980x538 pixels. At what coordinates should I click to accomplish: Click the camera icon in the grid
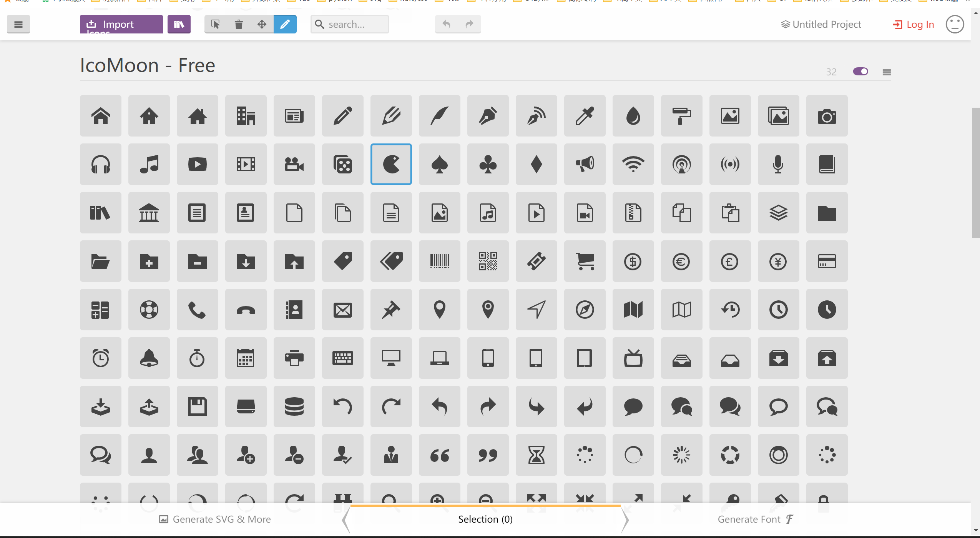[x=827, y=116]
